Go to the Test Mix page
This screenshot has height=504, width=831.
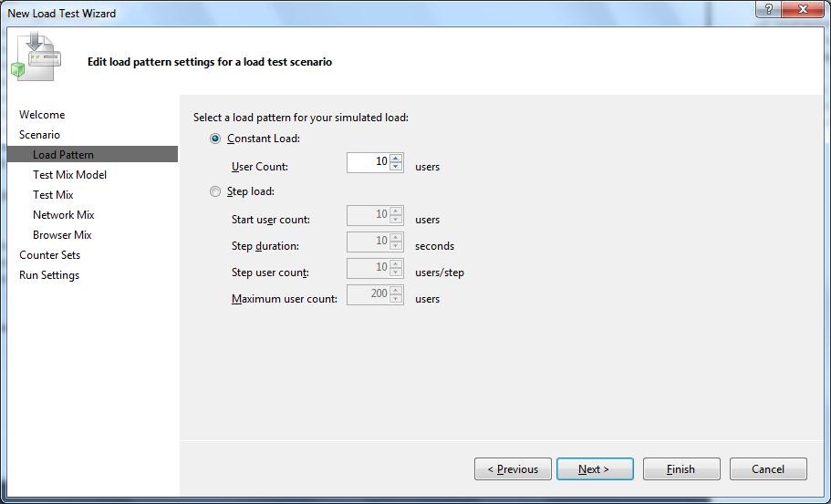(x=53, y=195)
